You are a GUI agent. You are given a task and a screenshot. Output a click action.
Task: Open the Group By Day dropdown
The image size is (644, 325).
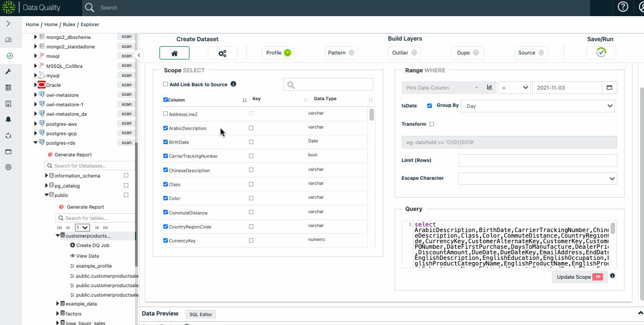[x=539, y=106]
